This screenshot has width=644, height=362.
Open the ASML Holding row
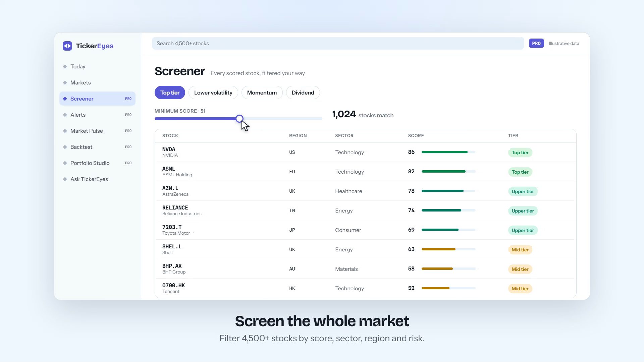(366, 172)
